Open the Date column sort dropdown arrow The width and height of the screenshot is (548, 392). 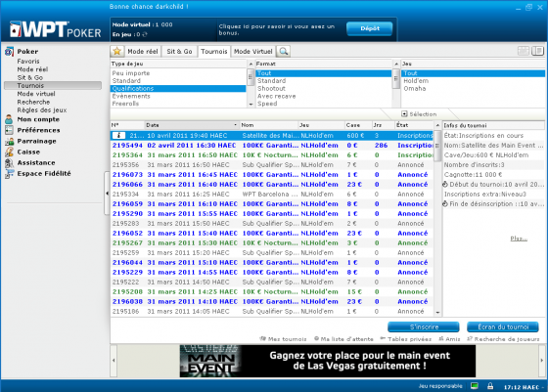point(235,125)
